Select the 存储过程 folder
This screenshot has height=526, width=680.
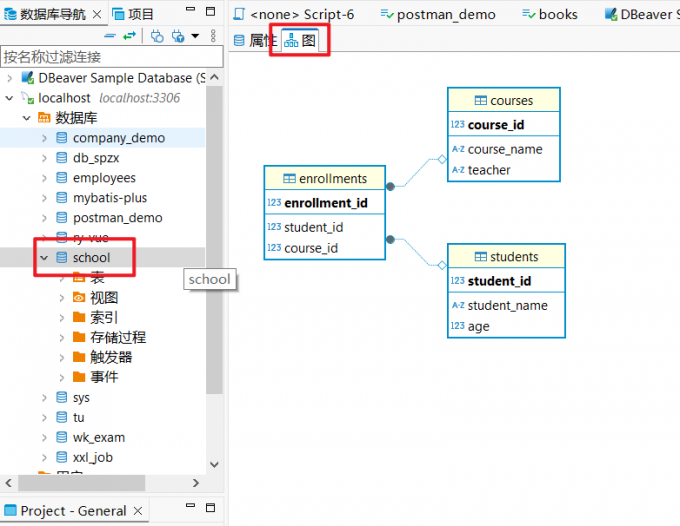pyautogui.click(x=118, y=337)
